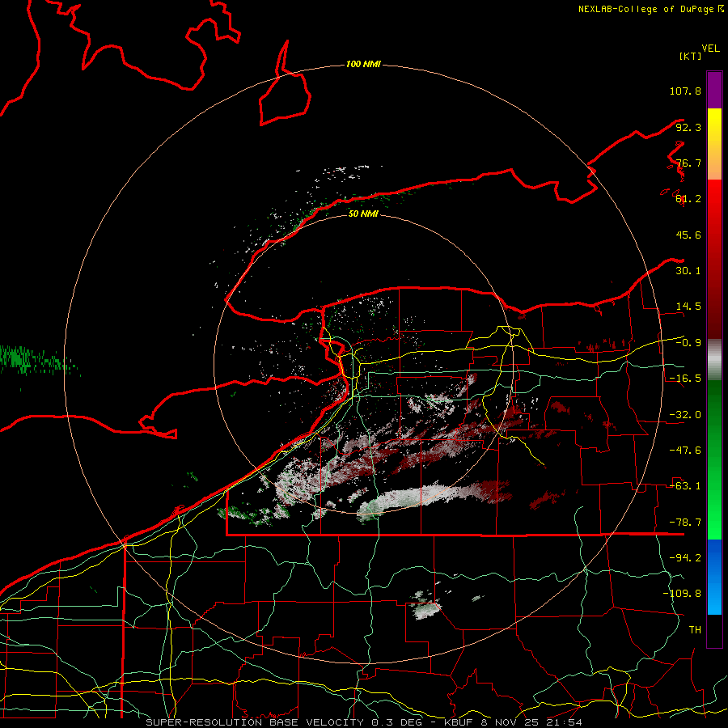The height and width of the screenshot is (728, 728).
Task: Click the TH threshold label in legend
Action: click(x=695, y=630)
